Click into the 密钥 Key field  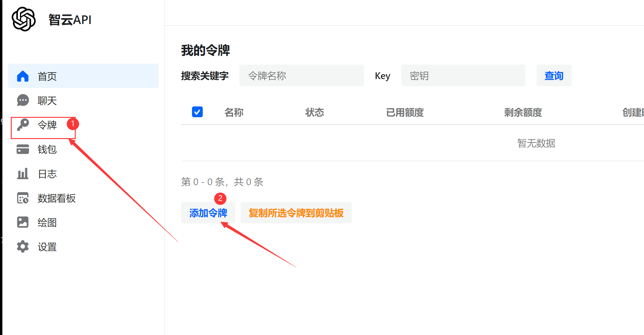point(463,76)
